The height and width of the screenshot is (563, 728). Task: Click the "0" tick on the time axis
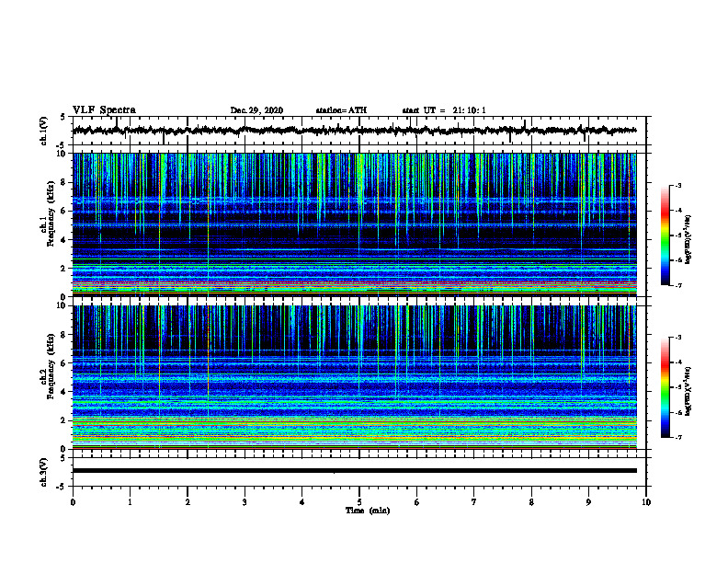point(73,502)
